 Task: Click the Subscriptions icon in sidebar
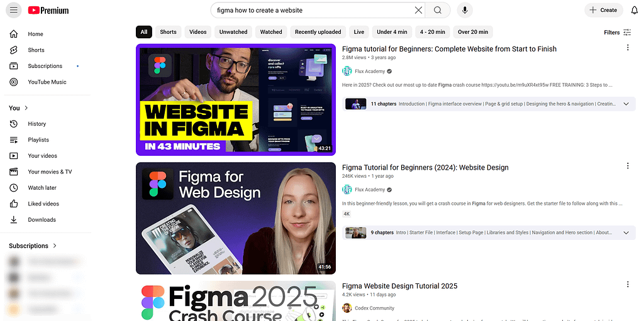point(14,66)
